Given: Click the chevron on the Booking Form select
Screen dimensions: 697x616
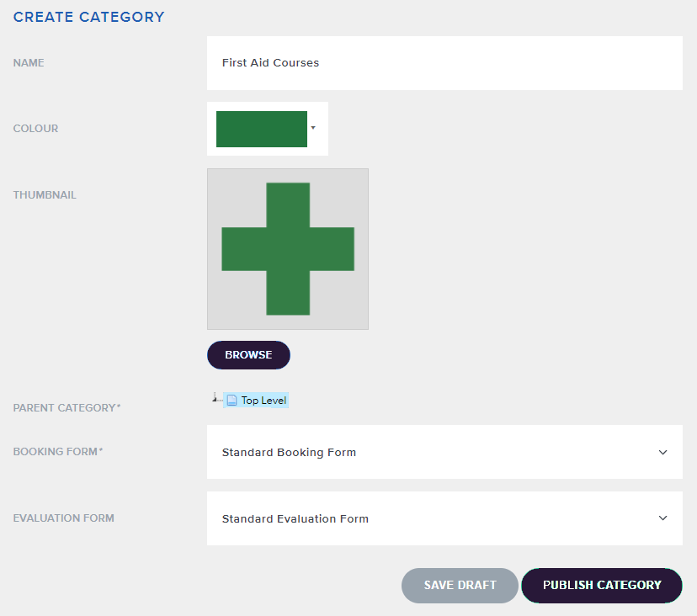Looking at the screenshot, I should 662,452.
